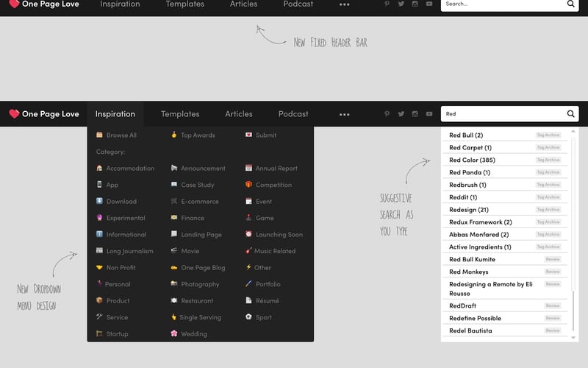Click the Competition gift icon
This screenshot has width=588, height=368.
[x=248, y=185]
